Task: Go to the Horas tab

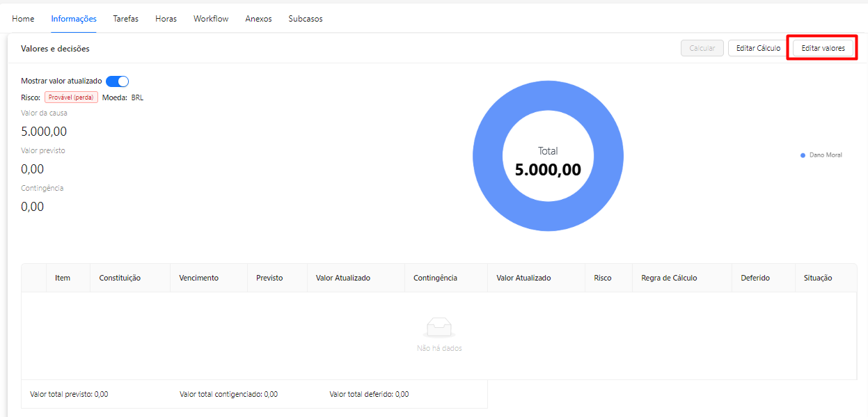Action: coord(166,19)
